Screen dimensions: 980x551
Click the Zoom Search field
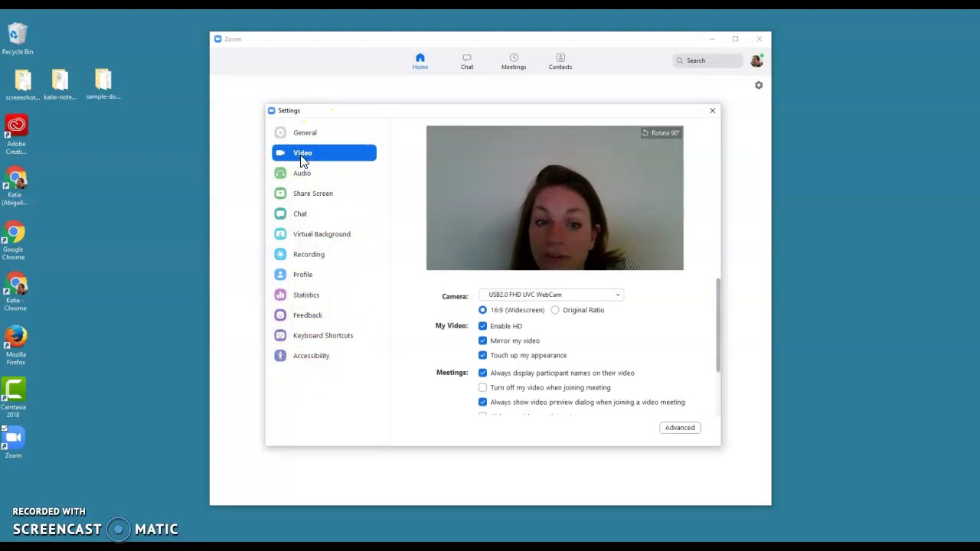pyautogui.click(x=707, y=60)
